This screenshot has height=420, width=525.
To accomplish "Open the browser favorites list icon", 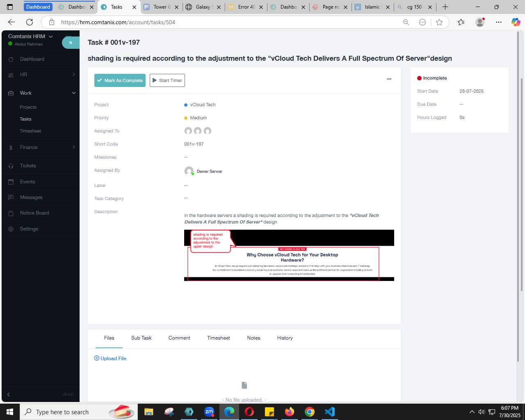I will click(x=461, y=22).
